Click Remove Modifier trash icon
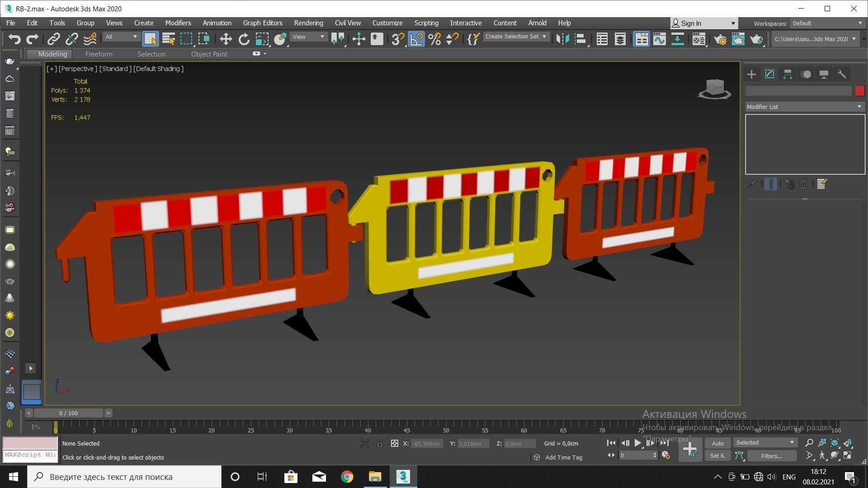Screen dimensions: 868x488 click(803, 184)
